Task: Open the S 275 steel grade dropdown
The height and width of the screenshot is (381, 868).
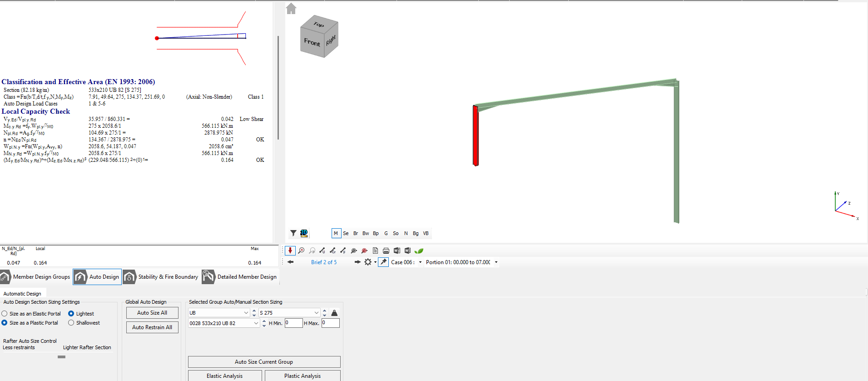Action: (x=316, y=313)
